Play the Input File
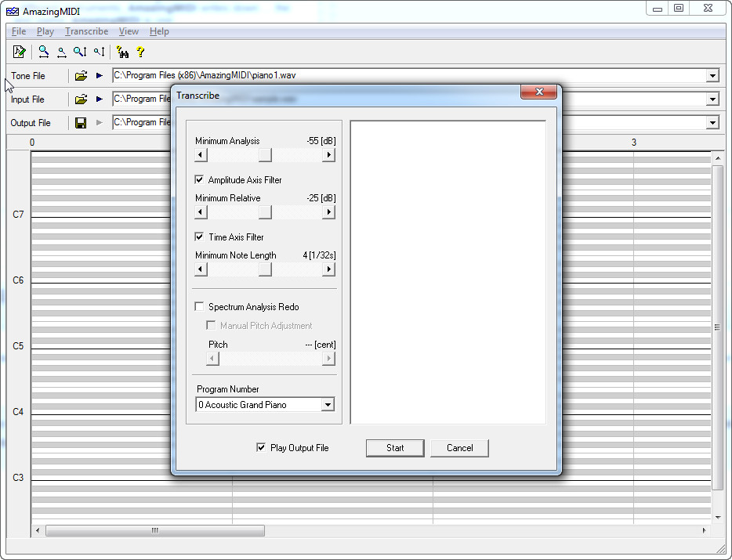 [x=99, y=99]
